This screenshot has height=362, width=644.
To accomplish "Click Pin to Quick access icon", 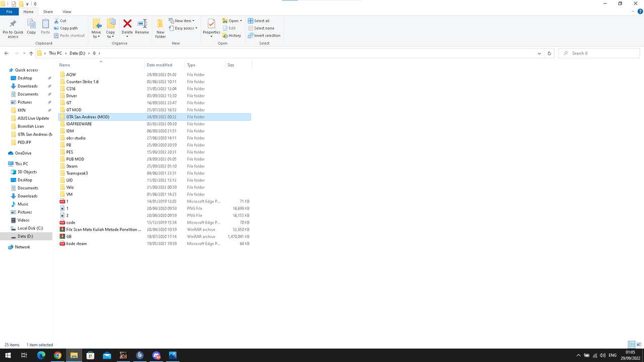I will pos(13,28).
